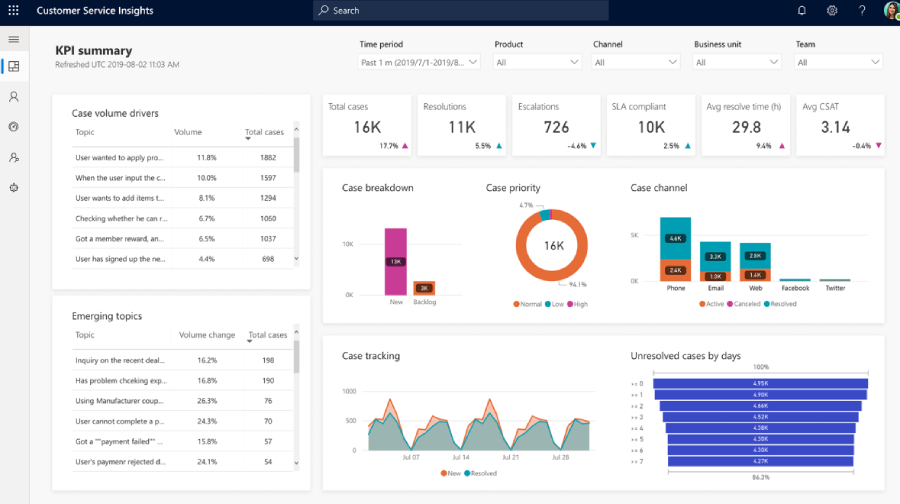
Task: Open settings gear icon
Action: [832, 10]
